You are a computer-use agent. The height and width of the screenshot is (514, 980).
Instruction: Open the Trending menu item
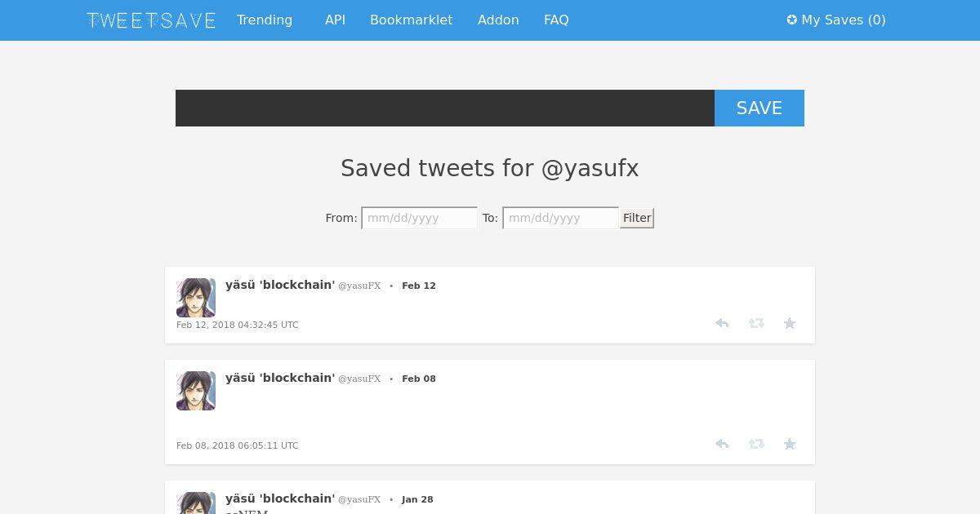(x=265, y=20)
